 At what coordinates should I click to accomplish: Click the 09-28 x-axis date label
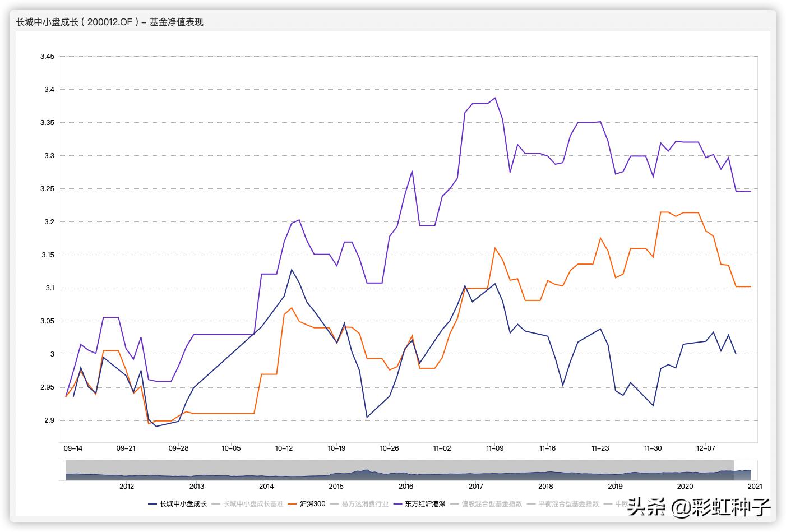tap(178, 448)
